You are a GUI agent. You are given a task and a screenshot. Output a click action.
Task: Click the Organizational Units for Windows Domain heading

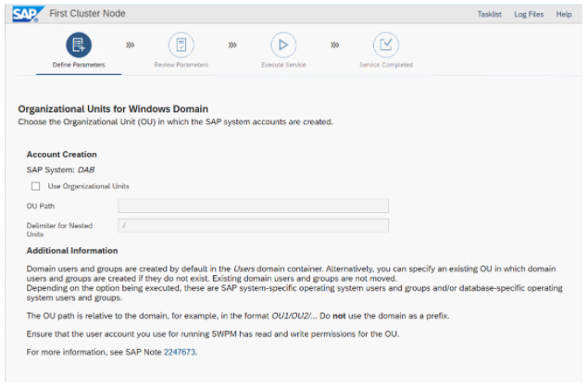click(113, 108)
